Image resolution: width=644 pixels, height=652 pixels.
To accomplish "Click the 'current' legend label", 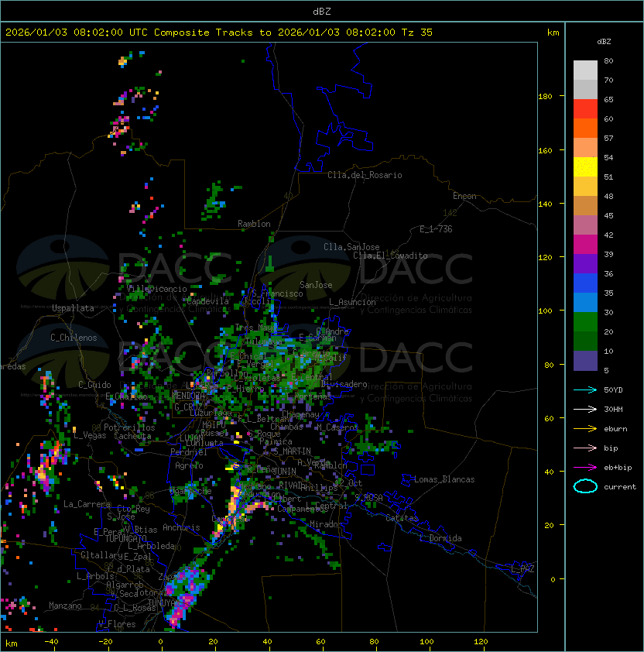I will pyautogui.click(x=620, y=487).
